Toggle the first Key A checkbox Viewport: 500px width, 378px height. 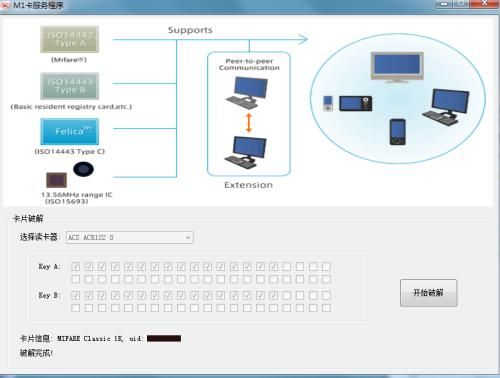[x=76, y=266]
